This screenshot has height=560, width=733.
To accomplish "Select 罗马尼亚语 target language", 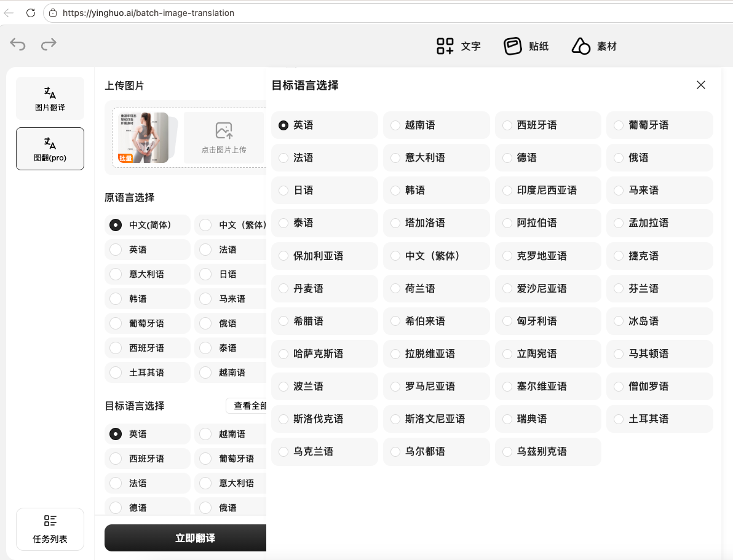I will point(436,387).
